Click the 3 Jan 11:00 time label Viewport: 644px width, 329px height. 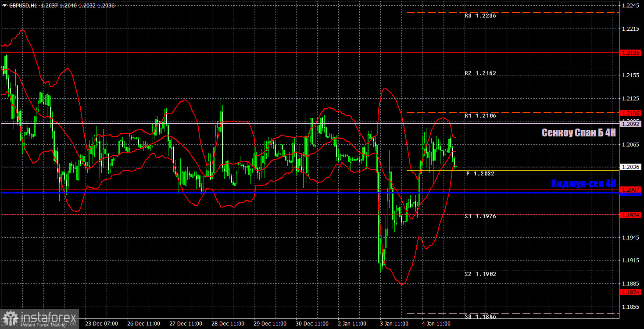[x=394, y=324]
